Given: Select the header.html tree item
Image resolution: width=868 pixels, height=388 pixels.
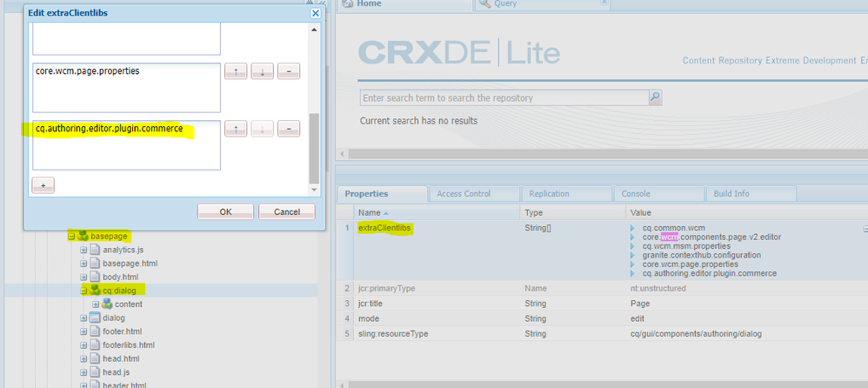Looking at the screenshot, I should tap(124, 385).
